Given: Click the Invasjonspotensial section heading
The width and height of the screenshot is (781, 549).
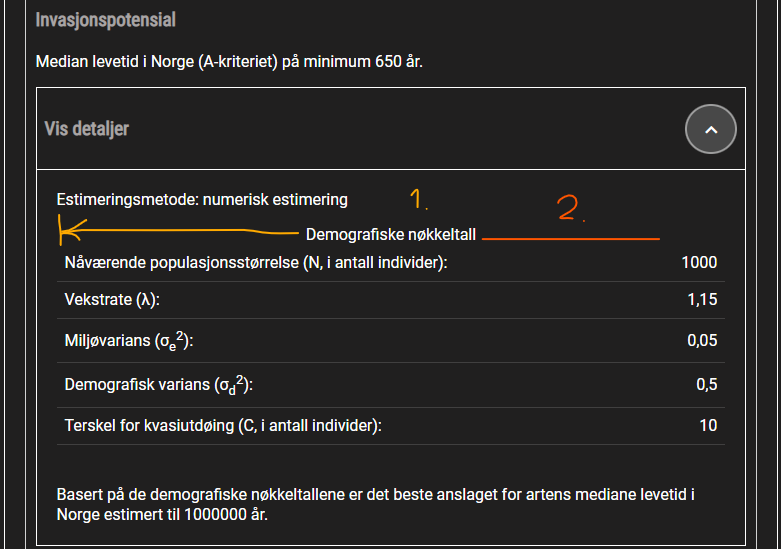Looking at the screenshot, I should point(106,20).
